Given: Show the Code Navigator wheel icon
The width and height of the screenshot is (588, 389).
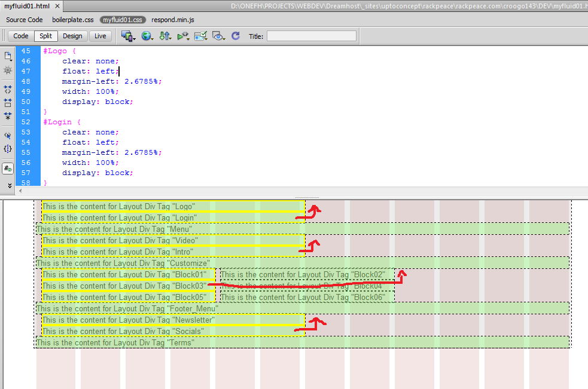Looking at the screenshot, I should click(8, 70).
